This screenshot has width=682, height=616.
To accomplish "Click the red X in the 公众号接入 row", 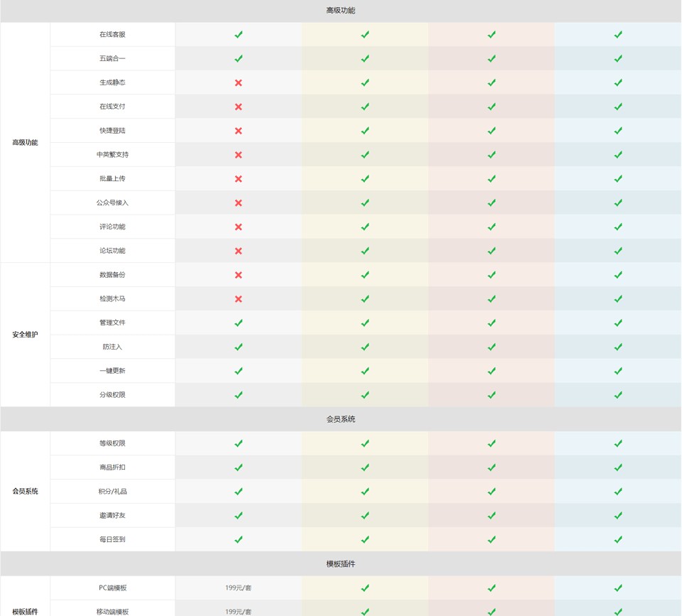I will coord(239,202).
